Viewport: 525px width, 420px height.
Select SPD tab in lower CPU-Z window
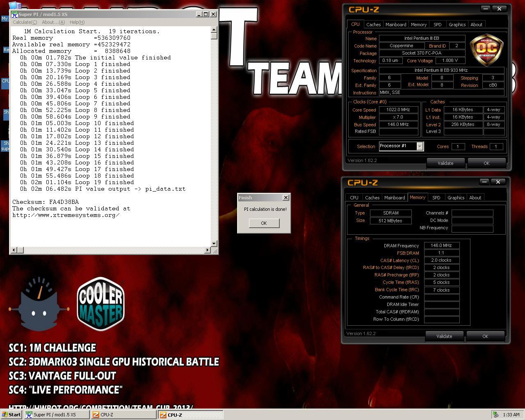436,198
